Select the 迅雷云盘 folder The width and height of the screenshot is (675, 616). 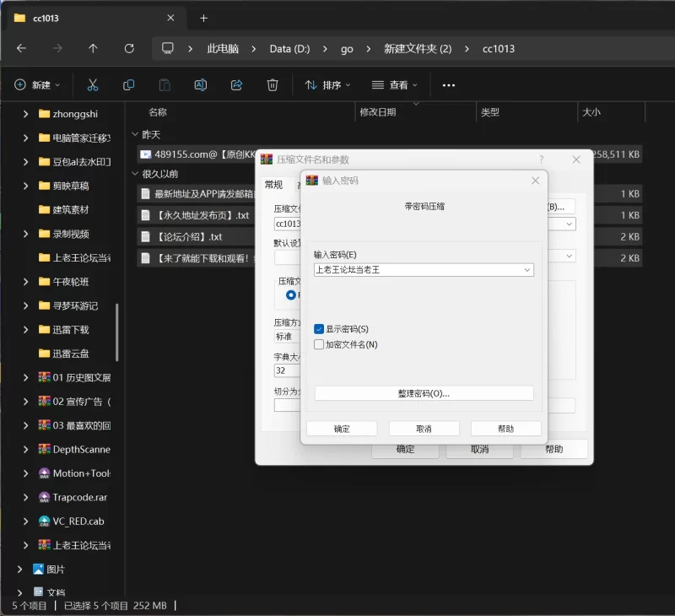click(64, 354)
